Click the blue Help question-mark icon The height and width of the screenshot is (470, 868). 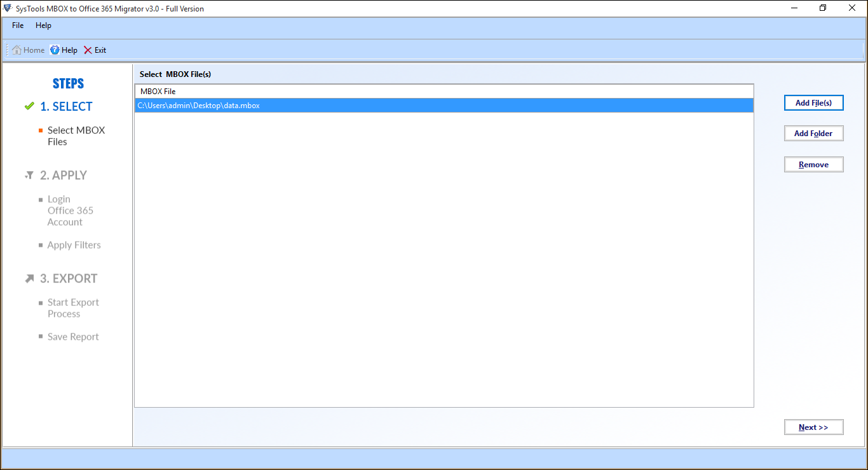55,50
